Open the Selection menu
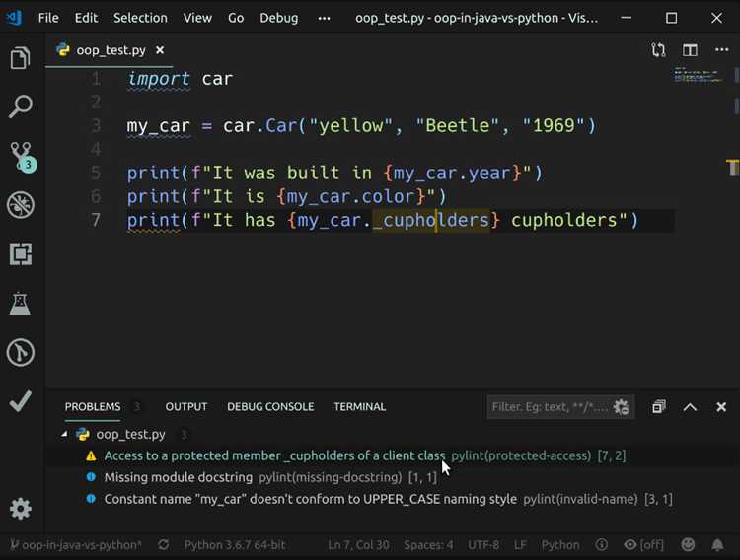The height and width of the screenshot is (560, 740). point(140,18)
